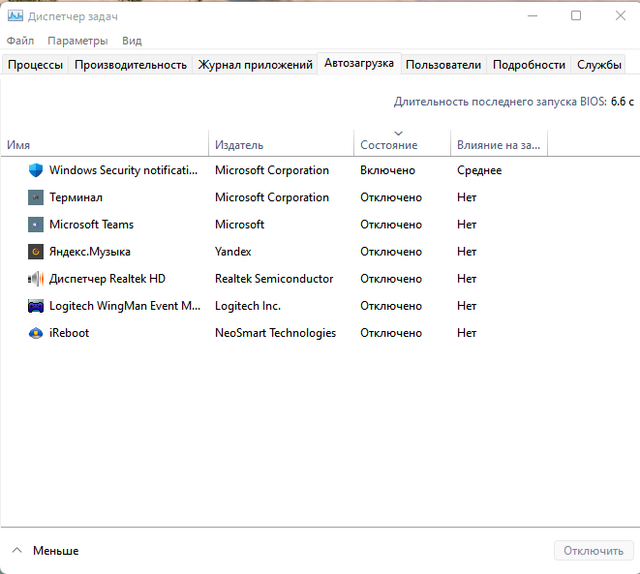Screen dimensions: 640x574
Task: Open the Журнал приложений tab
Action: coord(255,65)
